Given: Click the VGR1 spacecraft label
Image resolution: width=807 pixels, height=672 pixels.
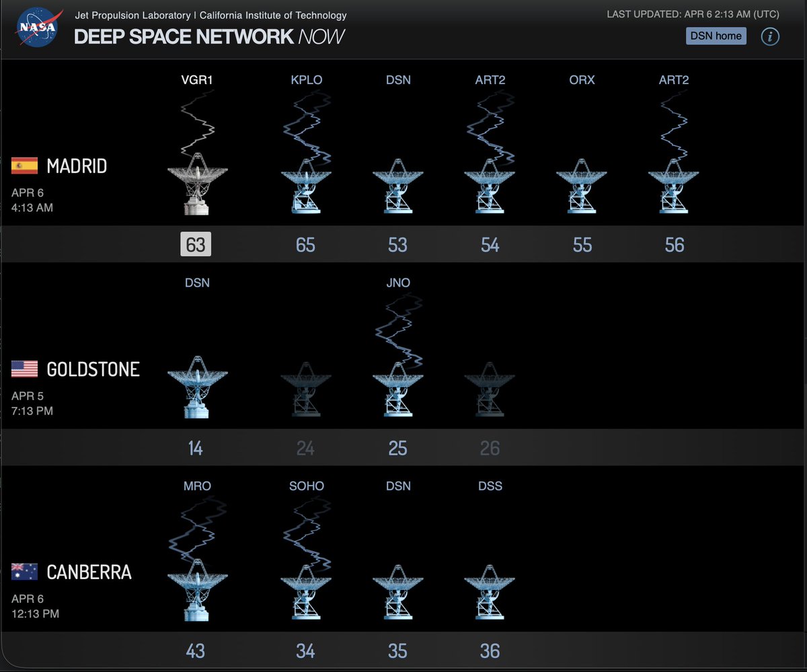Looking at the screenshot, I should [x=196, y=79].
